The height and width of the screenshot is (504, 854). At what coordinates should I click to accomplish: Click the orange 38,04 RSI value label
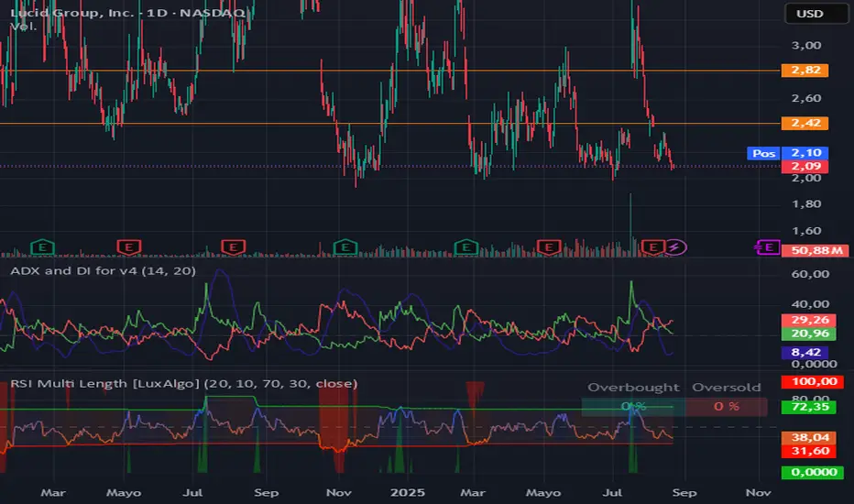click(809, 437)
